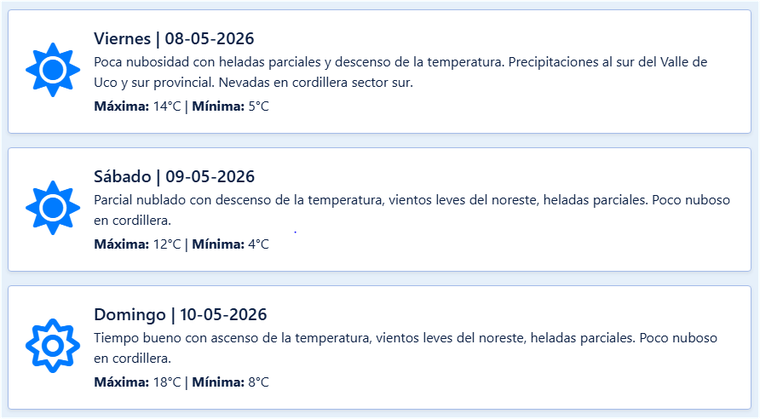The width and height of the screenshot is (760, 419).
Task: Click Mínima 4°C value on Sábado card
Action: [231, 244]
